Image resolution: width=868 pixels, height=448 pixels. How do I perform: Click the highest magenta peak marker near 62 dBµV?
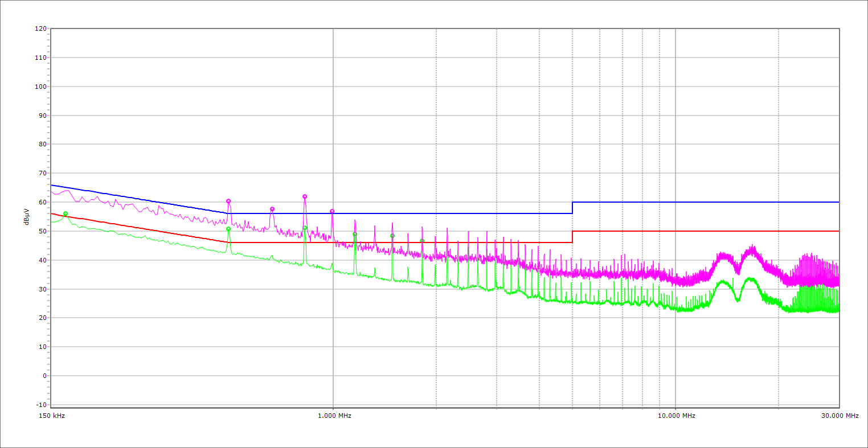305,197
